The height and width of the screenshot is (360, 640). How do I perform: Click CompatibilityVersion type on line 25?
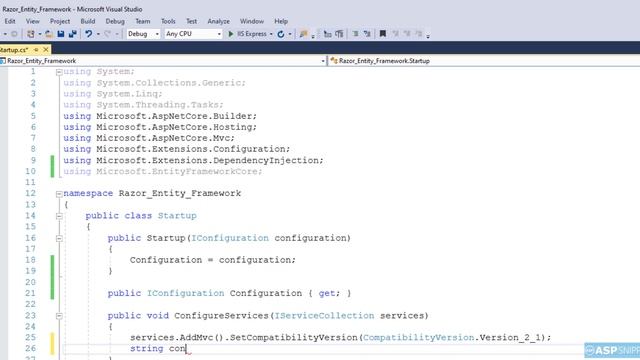(x=419, y=338)
